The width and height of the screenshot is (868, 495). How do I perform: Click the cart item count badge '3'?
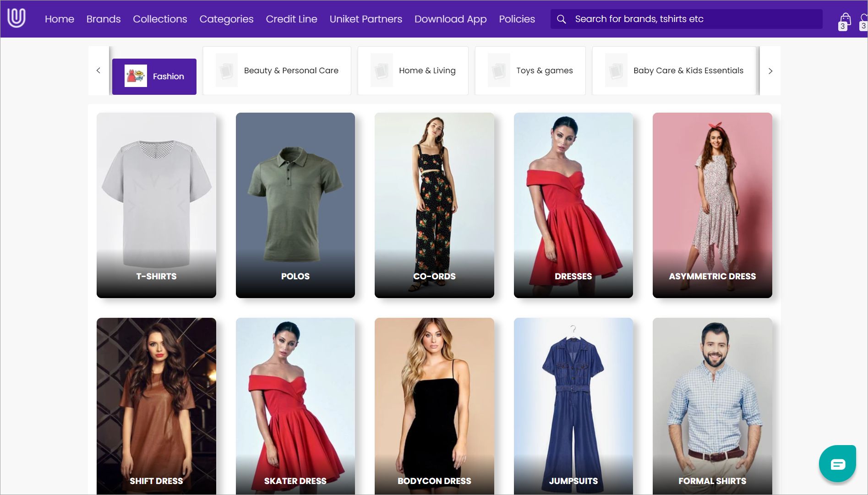843,27
